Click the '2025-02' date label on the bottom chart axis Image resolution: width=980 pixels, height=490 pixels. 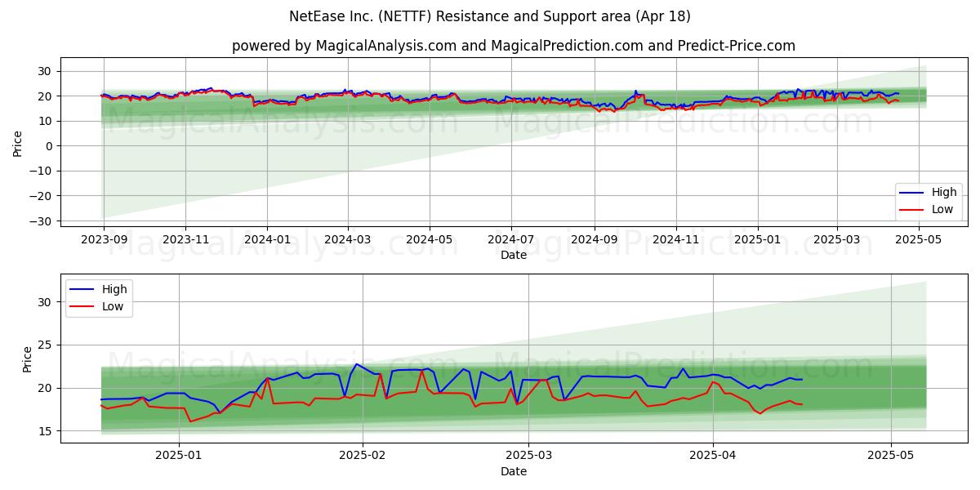(363, 456)
